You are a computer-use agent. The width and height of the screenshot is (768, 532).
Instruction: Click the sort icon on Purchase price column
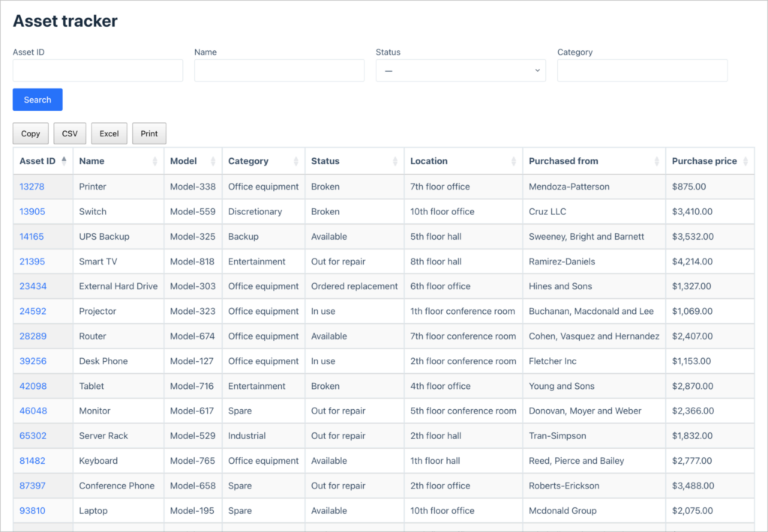(747, 160)
